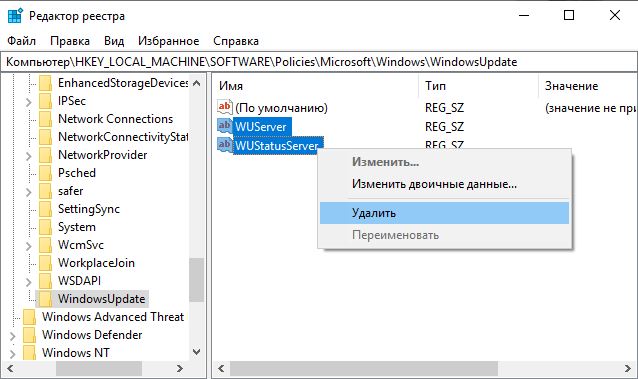Expand the WSDAPI key
This screenshot has width=638, height=379.
point(28,281)
